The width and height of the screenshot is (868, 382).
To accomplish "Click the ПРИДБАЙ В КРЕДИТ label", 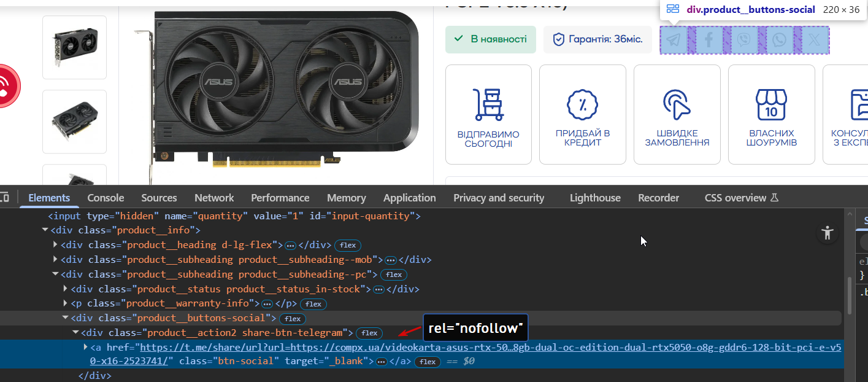I will coord(583,138).
